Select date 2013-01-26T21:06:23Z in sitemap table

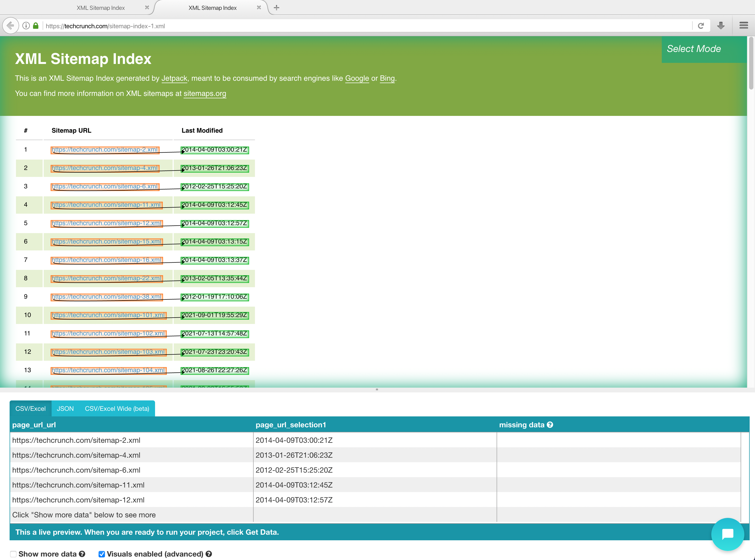[x=215, y=168]
